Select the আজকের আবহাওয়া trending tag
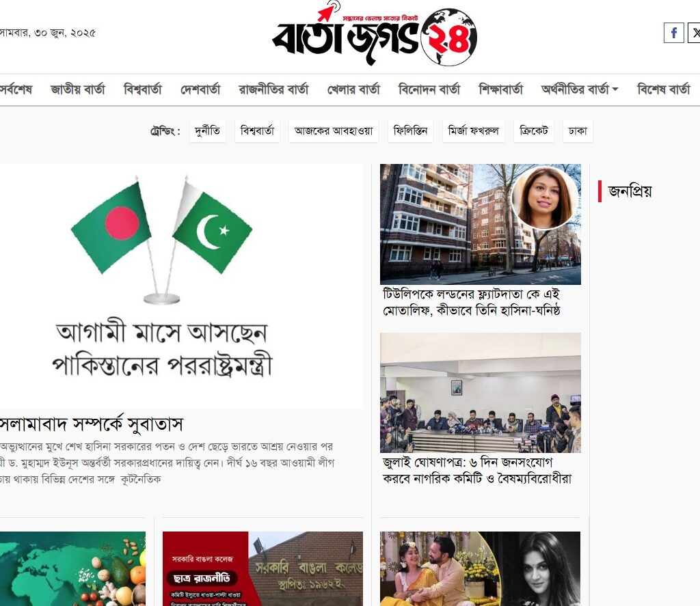Image resolution: width=700 pixels, height=606 pixels. pos(334,130)
